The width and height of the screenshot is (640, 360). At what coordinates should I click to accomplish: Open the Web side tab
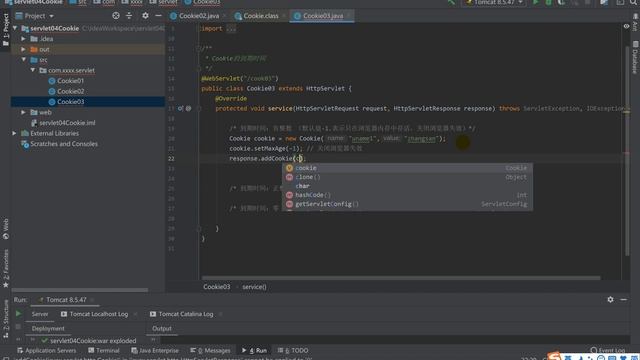coord(5,229)
